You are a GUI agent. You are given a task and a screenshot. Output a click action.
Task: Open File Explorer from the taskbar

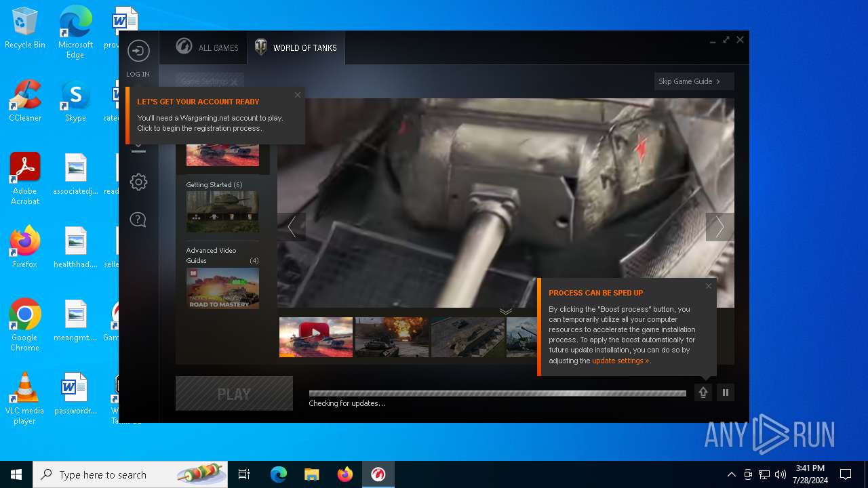(x=312, y=474)
